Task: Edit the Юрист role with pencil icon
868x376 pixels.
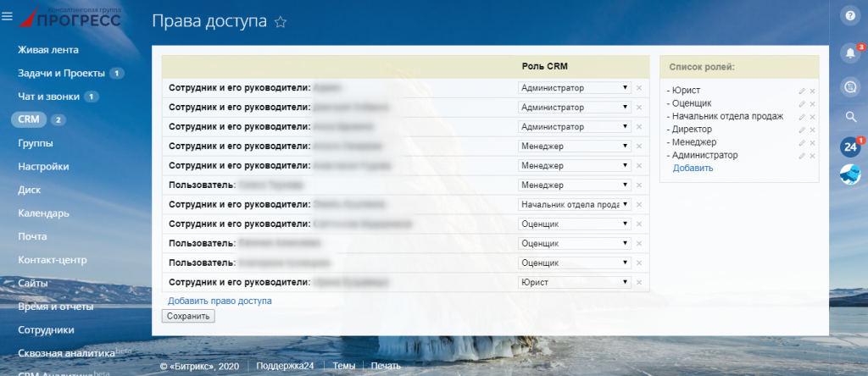Action: (x=802, y=91)
